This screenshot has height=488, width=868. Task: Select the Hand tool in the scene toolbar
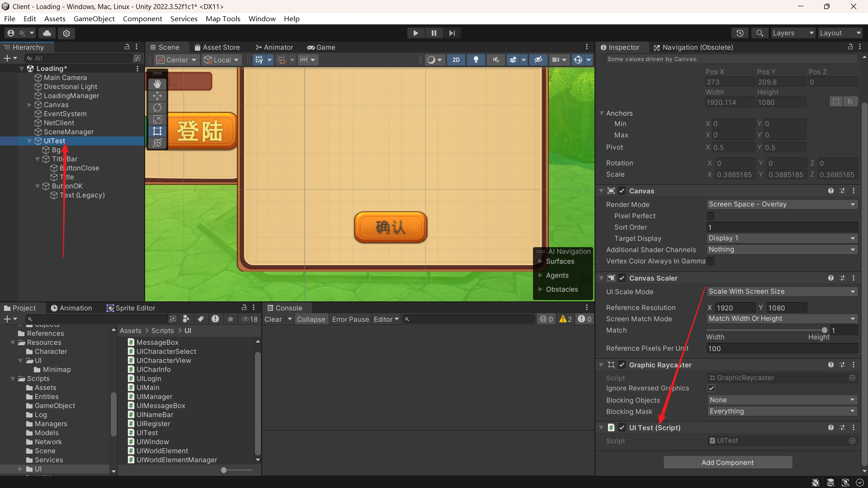tap(157, 84)
